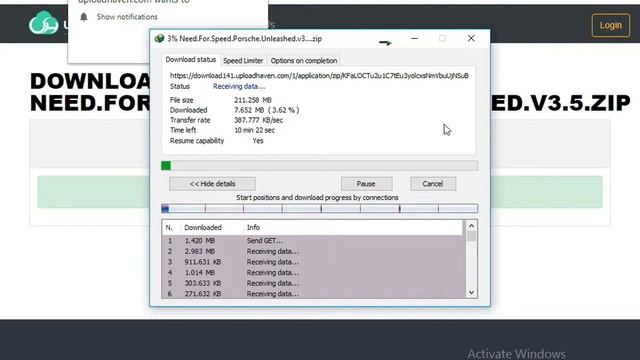Viewport: 640px width, 360px height.
Task: Cancel the download
Action: point(433,184)
